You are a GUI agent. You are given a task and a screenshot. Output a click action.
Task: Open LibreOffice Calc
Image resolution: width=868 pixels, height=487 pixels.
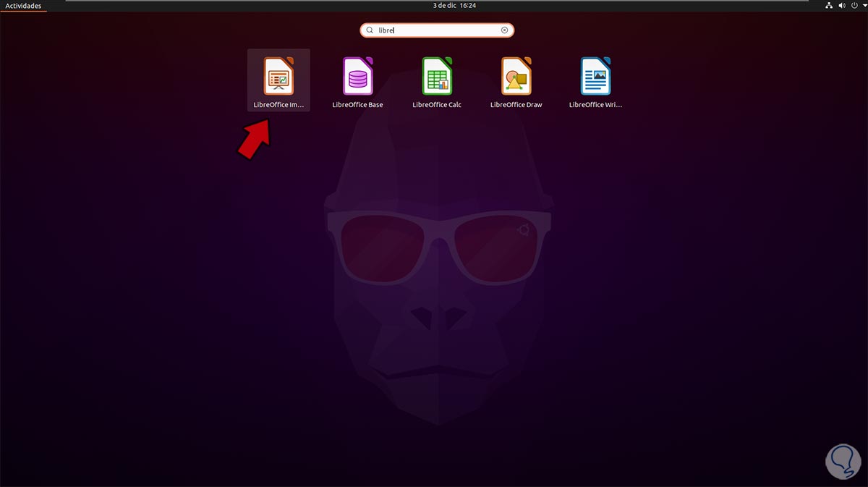(437, 75)
